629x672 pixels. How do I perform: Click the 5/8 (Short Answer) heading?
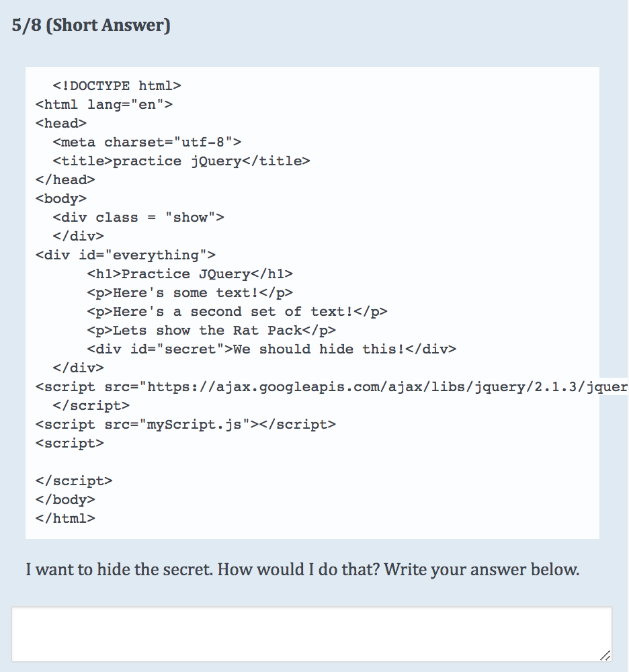click(91, 25)
